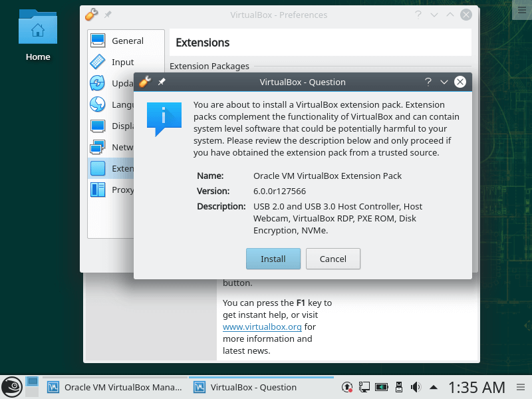Viewport: 532px width, 399px height.
Task: Click the network connection tray icon
Action: click(x=364, y=387)
